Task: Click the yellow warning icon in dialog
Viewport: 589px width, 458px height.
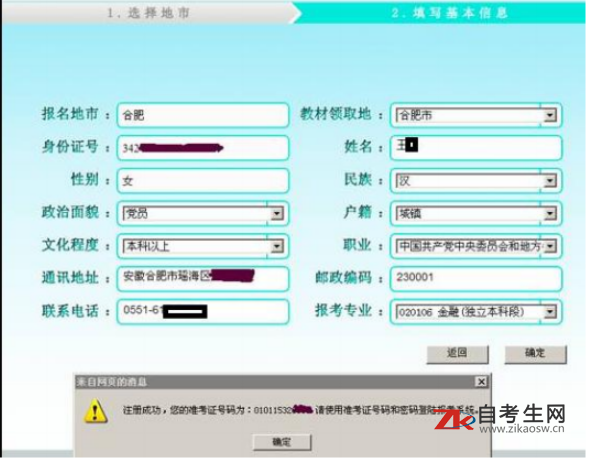Action: 95,411
